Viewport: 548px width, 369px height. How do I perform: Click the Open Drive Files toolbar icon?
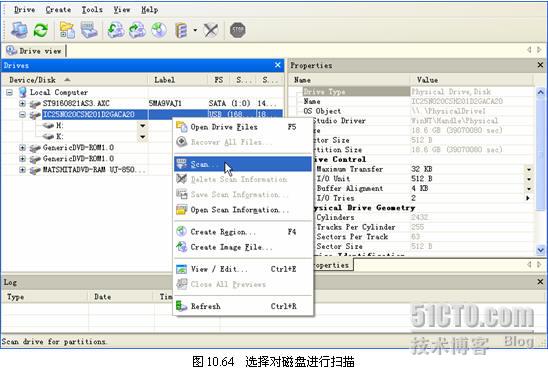[x=67, y=30]
